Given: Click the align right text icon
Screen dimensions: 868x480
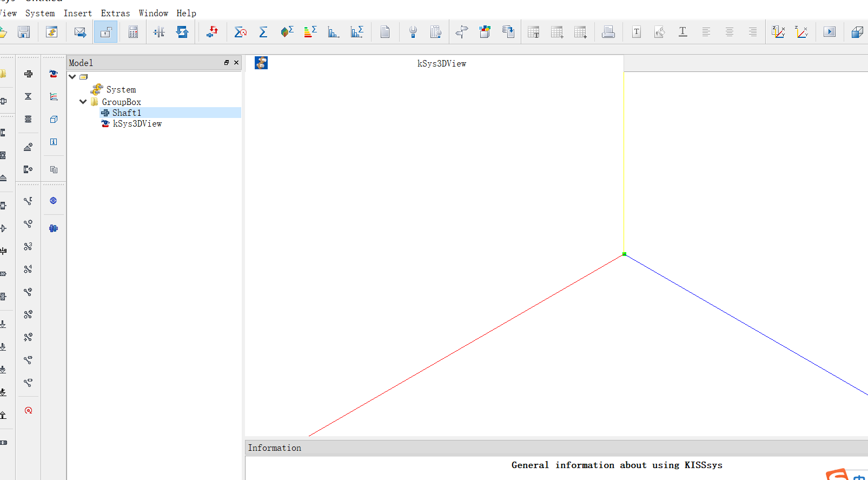Looking at the screenshot, I should pyautogui.click(x=753, y=32).
